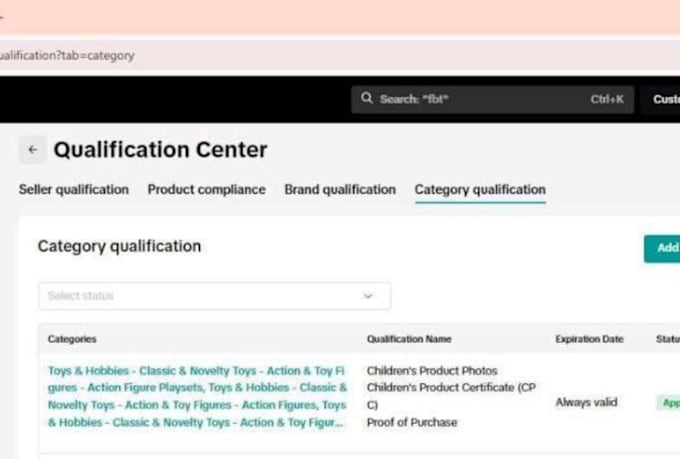The height and width of the screenshot is (459, 680).
Task: Click the Qualification Name column header
Action: [x=409, y=339]
